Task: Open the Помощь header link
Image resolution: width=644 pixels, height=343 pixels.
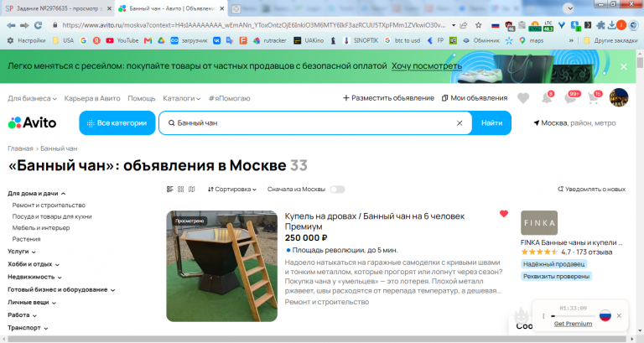Action: [x=141, y=99]
